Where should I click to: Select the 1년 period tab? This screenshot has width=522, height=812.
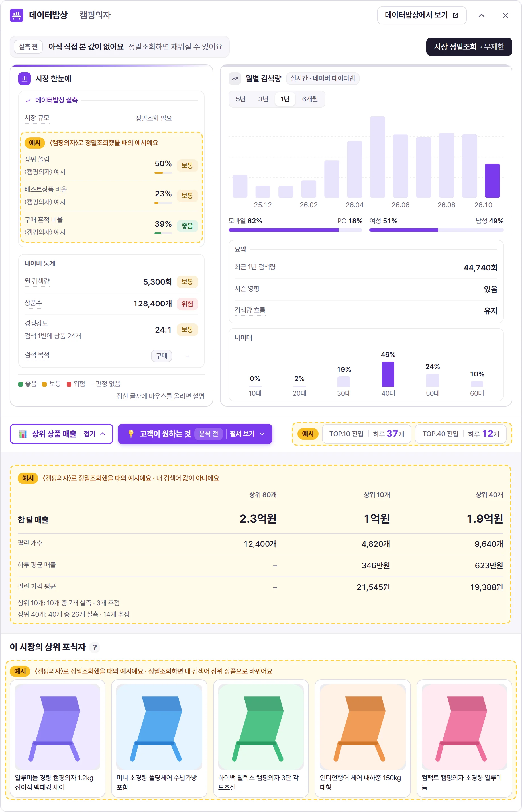click(285, 99)
